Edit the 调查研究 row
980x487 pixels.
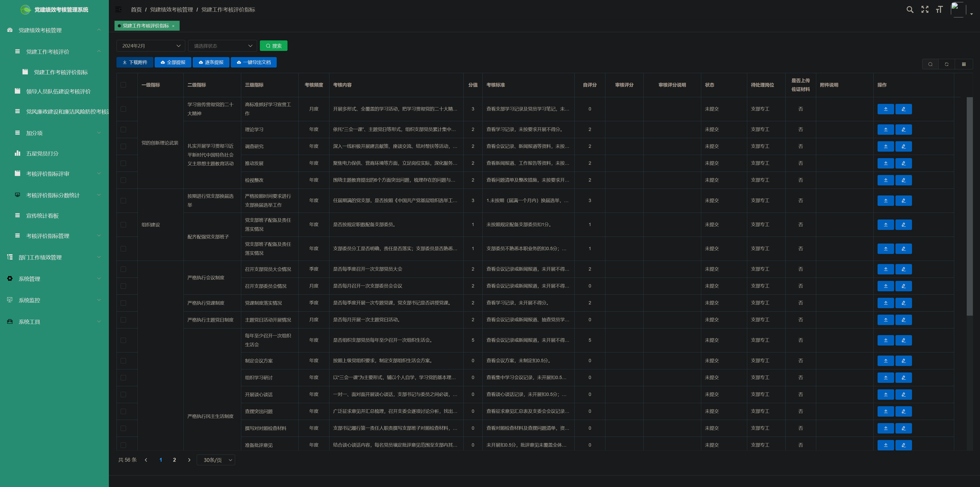[x=904, y=146]
